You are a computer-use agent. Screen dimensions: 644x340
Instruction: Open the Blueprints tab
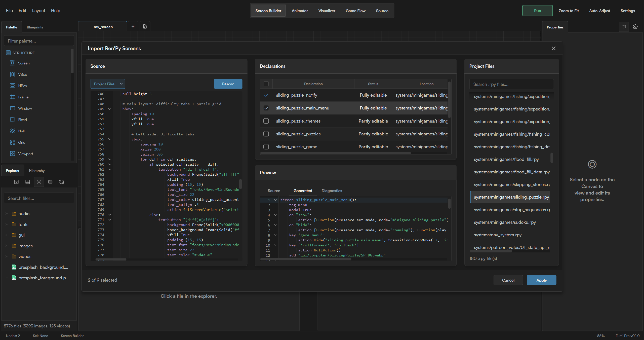tap(35, 27)
